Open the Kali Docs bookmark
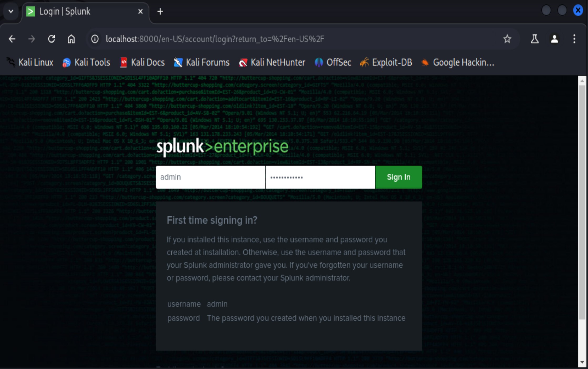The width and height of the screenshot is (588, 369). pyautogui.click(x=142, y=62)
